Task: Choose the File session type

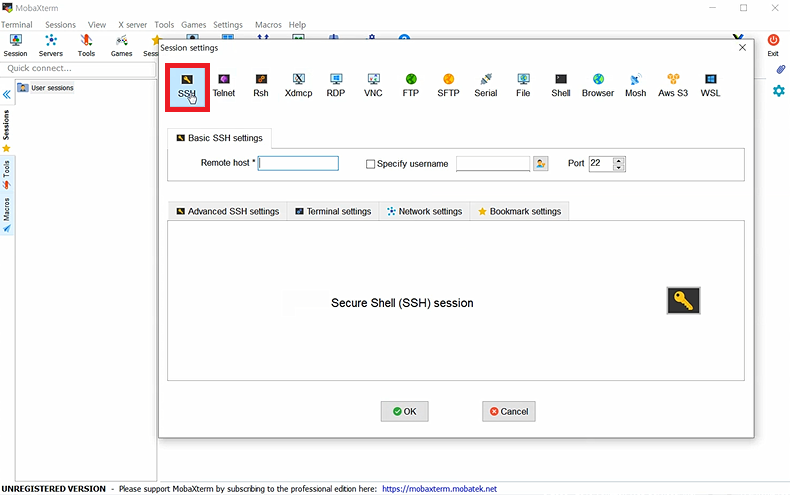Action: coord(523,86)
